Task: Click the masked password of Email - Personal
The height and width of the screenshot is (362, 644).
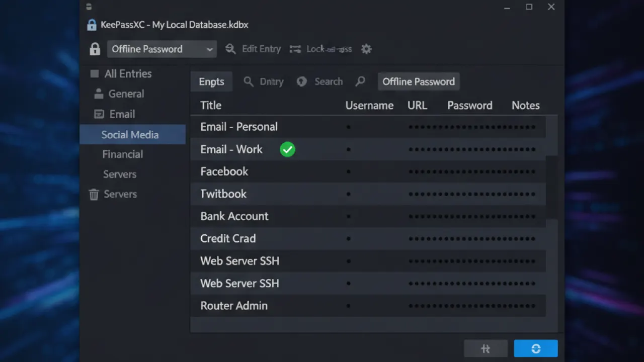Action: (472, 127)
